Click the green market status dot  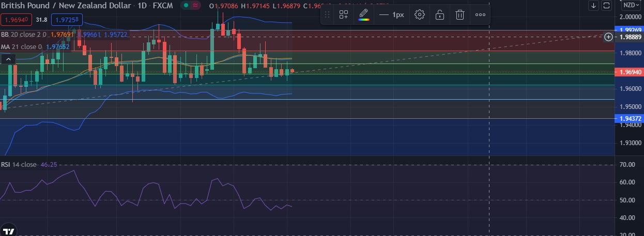pos(185,6)
